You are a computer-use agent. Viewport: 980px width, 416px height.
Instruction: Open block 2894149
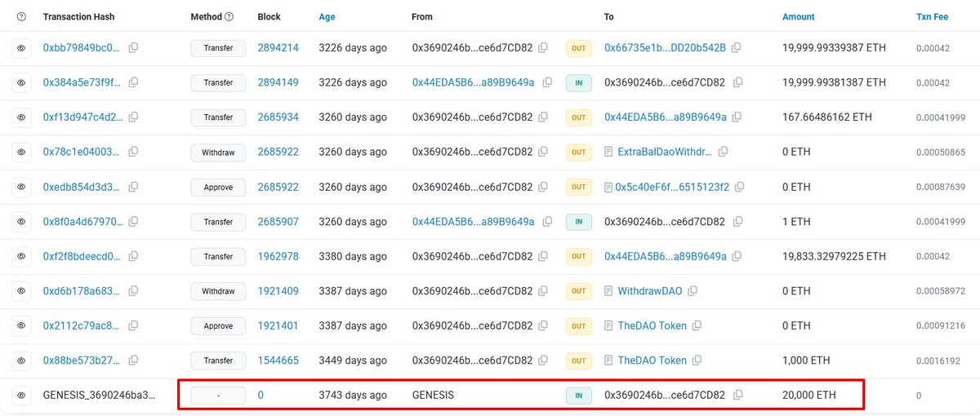[x=278, y=82]
